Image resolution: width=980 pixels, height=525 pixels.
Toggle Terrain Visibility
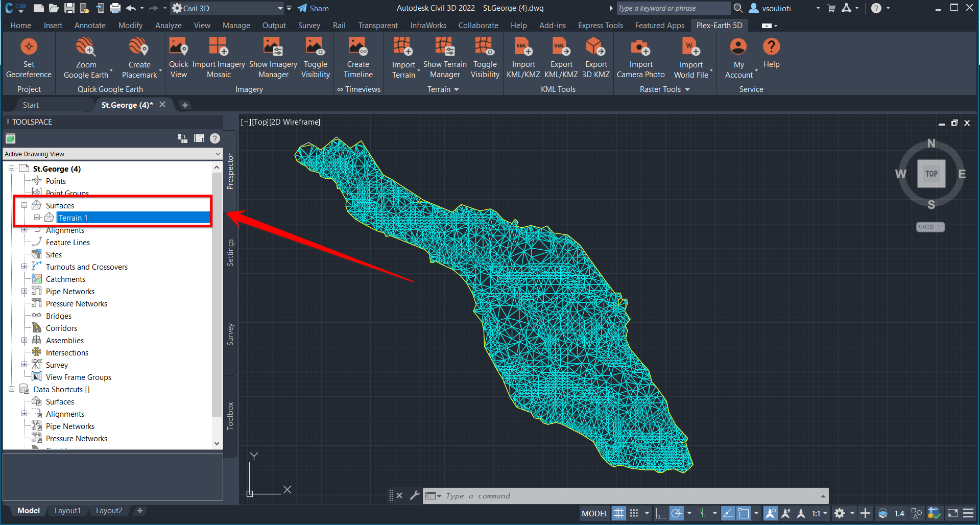coord(485,58)
